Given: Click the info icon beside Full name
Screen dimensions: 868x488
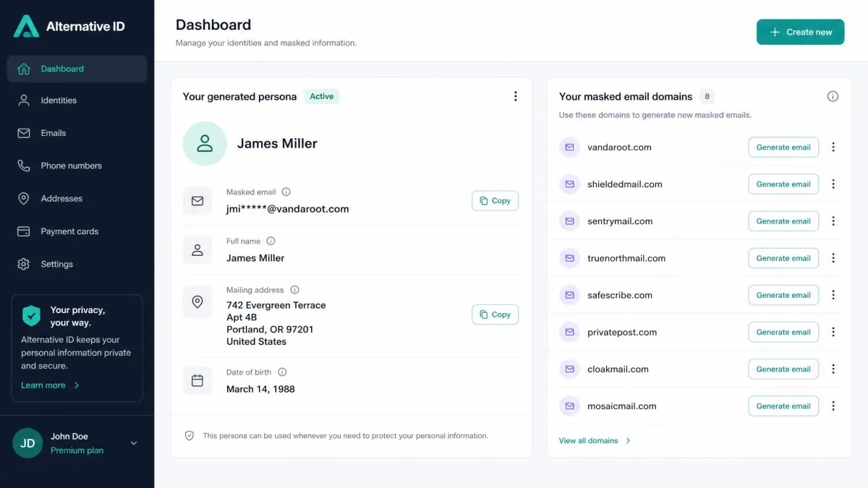Looking at the screenshot, I should (271, 241).
